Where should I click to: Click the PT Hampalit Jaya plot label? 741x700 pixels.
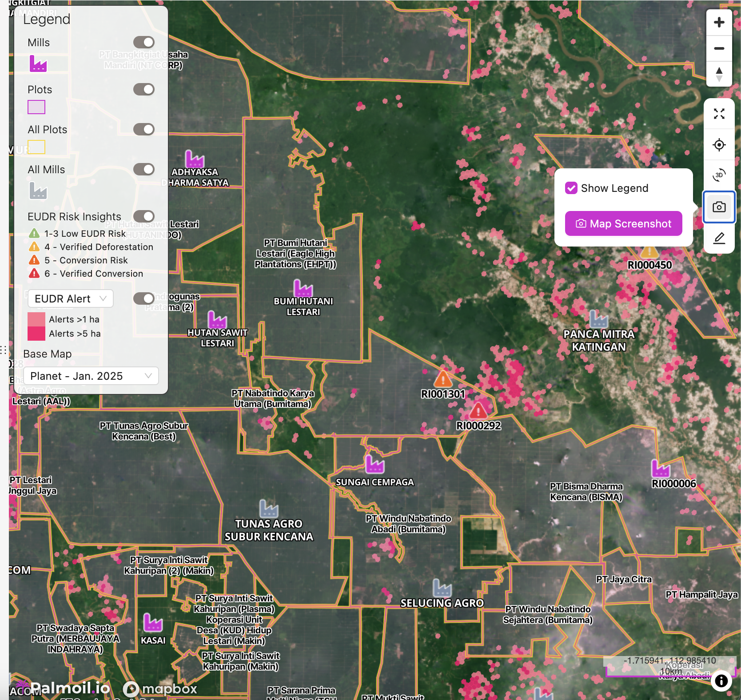(x=701, y=594)
